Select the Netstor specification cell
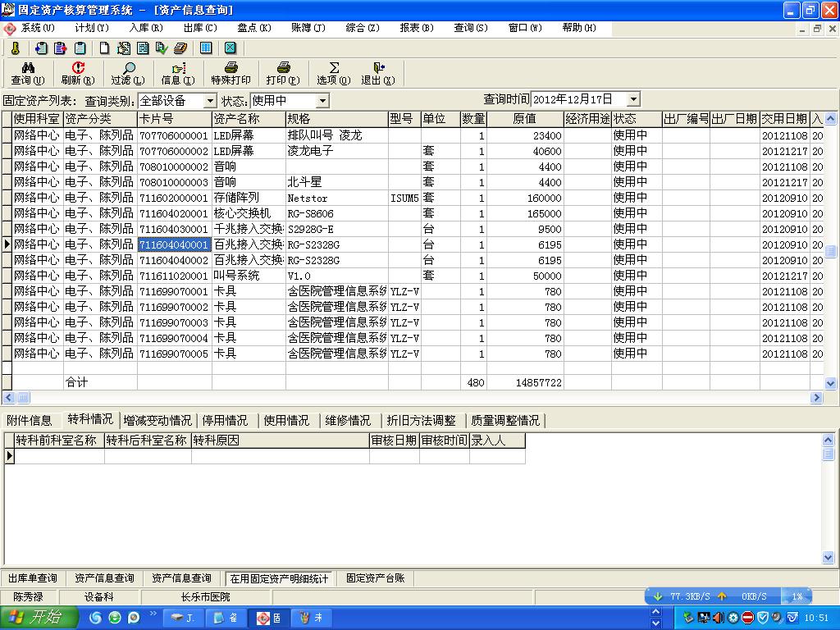 337,198
